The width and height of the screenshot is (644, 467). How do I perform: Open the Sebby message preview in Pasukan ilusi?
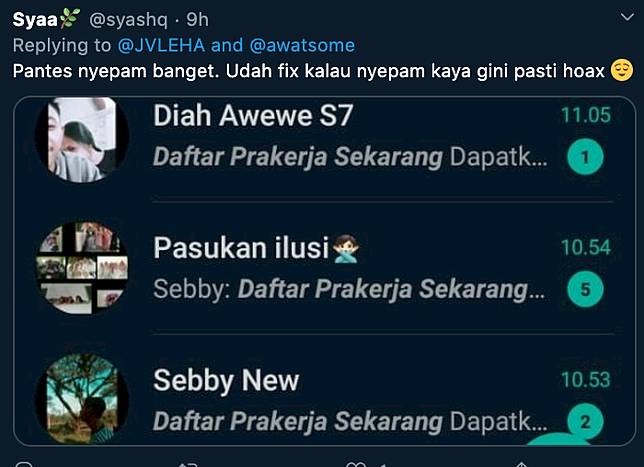(350, 289)
